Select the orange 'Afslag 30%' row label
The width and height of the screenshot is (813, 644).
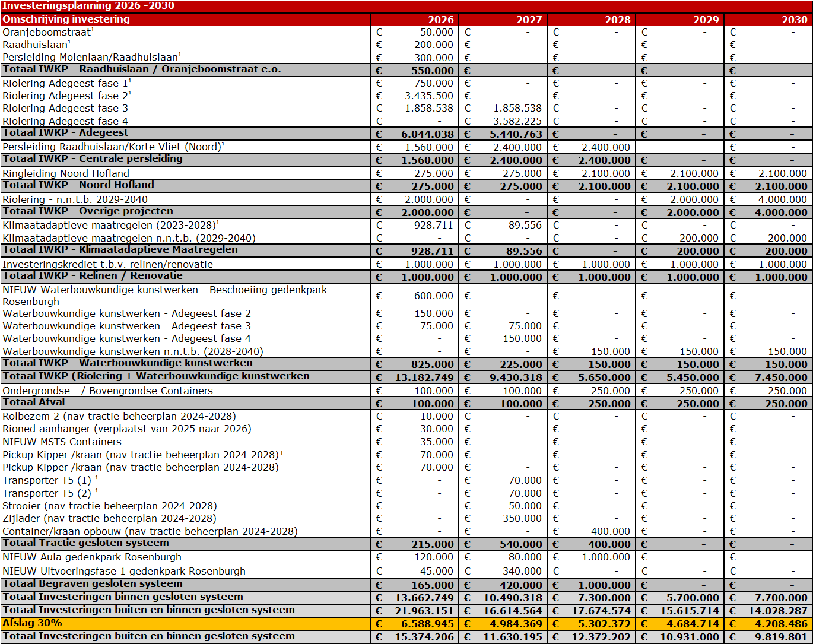coord(33,623)
